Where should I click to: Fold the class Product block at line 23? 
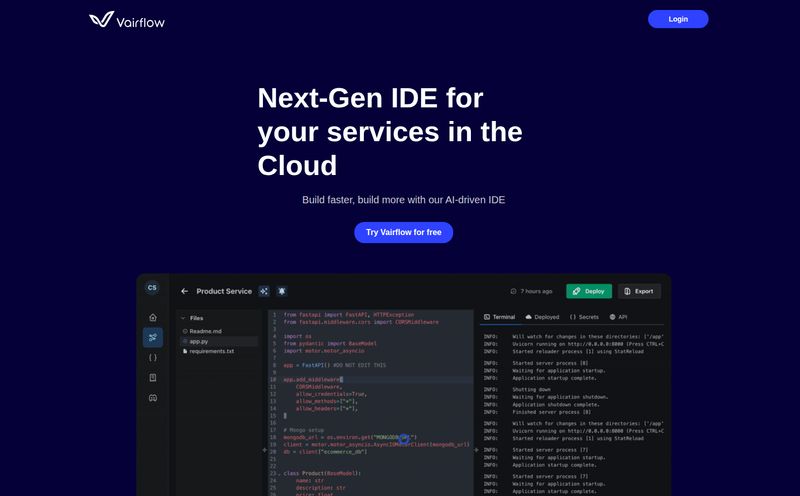(x=279, y=474)
